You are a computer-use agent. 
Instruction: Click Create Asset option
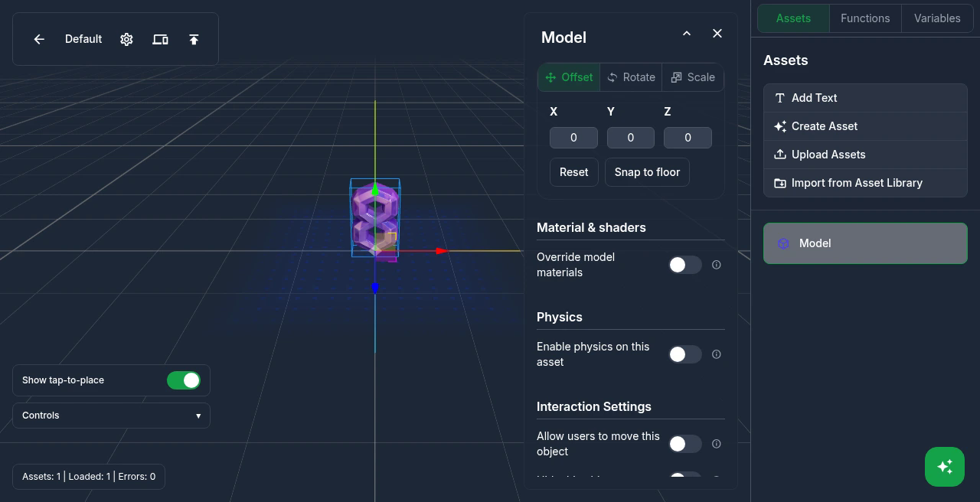tap(865, 126)
